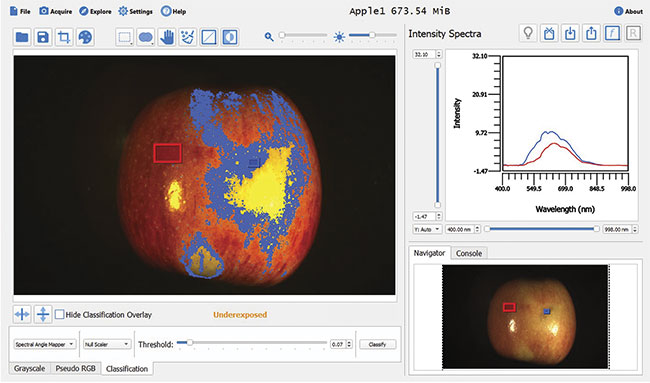The image size is (650, 383).
Task: Click the open folder toolbar icon
Action: (x=22, y=37)
